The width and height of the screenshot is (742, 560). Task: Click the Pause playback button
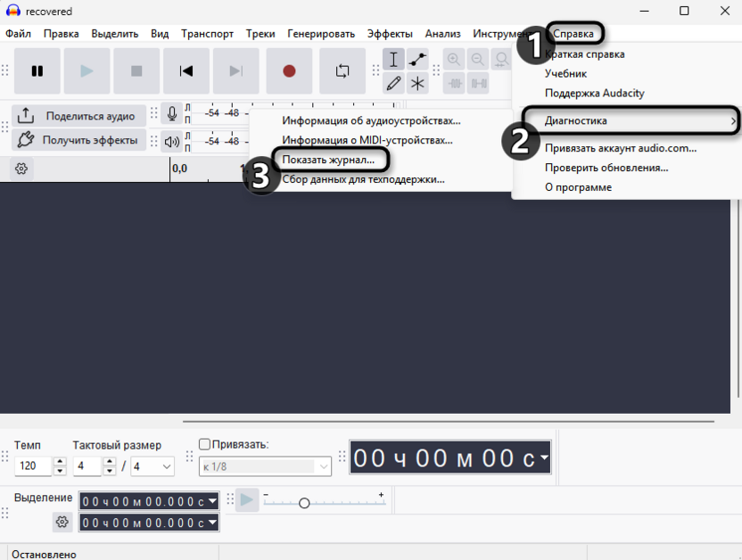point(37,71)
